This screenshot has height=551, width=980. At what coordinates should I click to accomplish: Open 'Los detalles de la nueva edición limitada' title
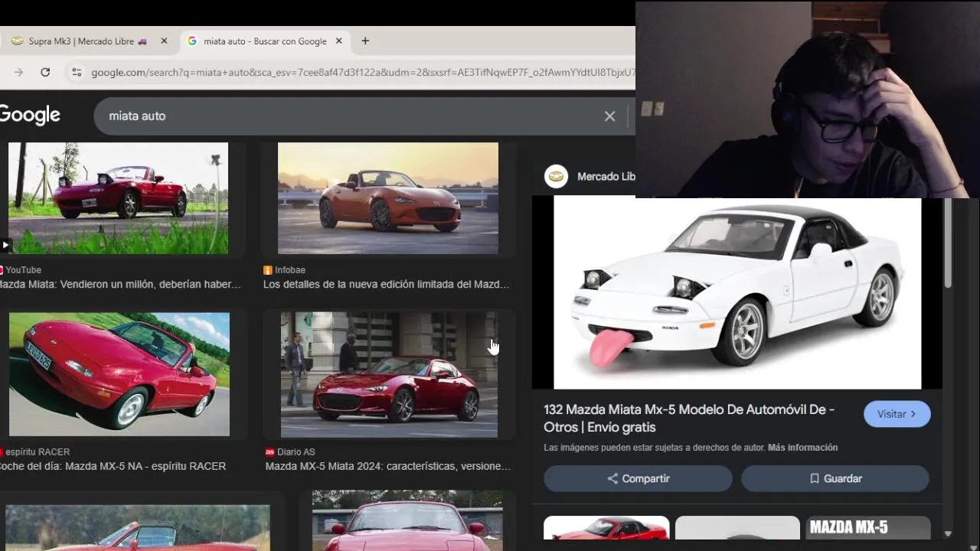tap(386, 285)
